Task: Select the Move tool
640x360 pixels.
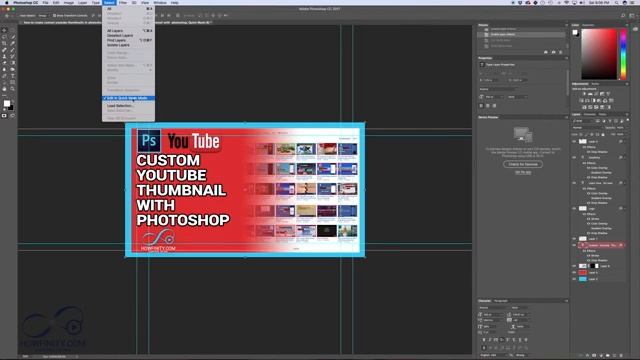Action: (4, 30)
